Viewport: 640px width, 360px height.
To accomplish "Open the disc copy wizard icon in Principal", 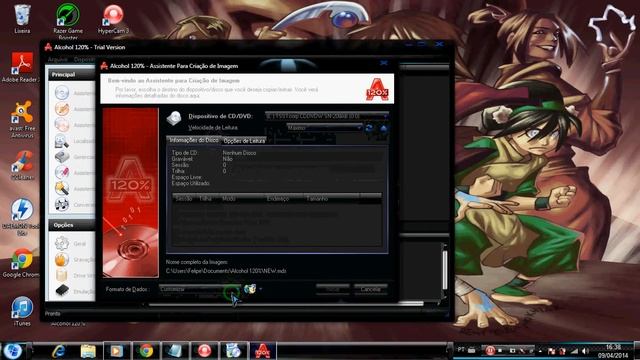I will tap(62, 125).
